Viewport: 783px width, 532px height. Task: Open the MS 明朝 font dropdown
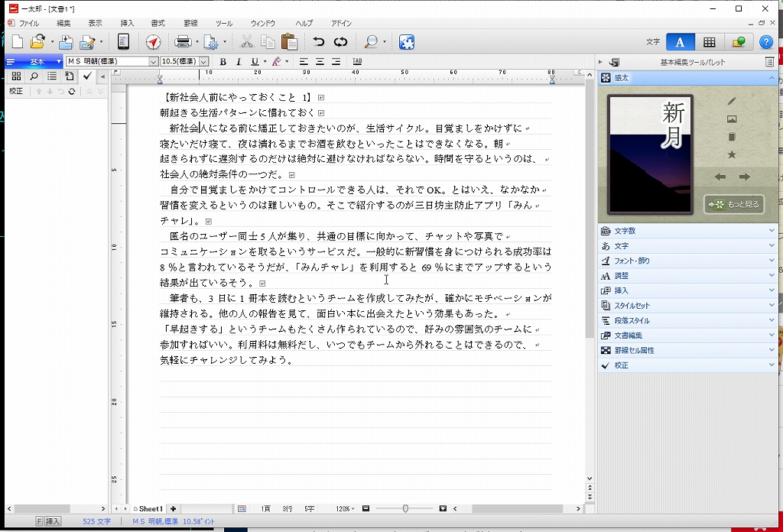click(153, 61)
